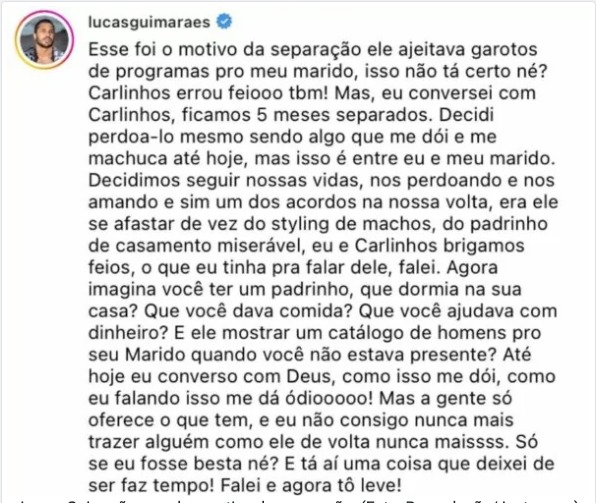Viewport: 596px width, 503px height.
Task: Click the words 'styling de machos'
Action: pyautogui.click(x=352, y=224)
